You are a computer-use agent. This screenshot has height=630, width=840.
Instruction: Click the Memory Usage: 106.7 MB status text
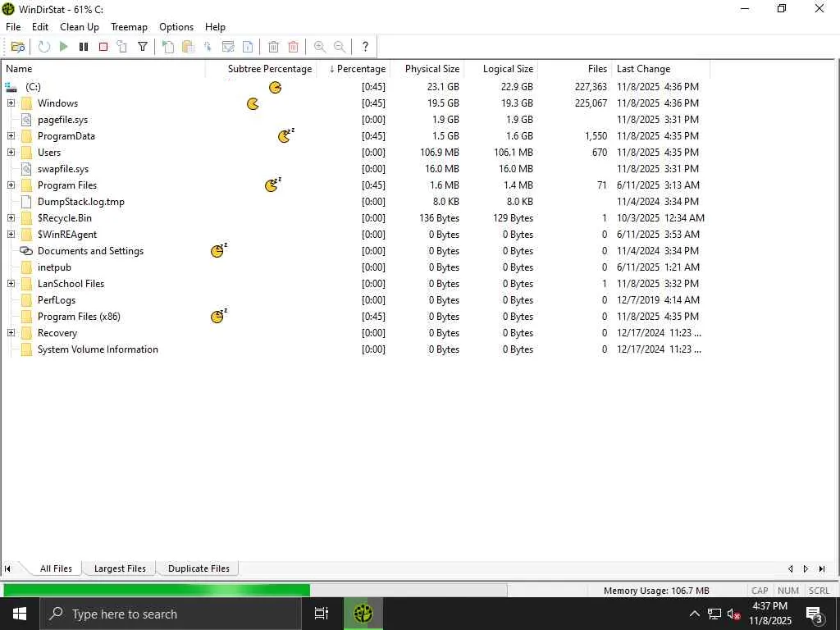pyautogui.click(x=656, y=591)
